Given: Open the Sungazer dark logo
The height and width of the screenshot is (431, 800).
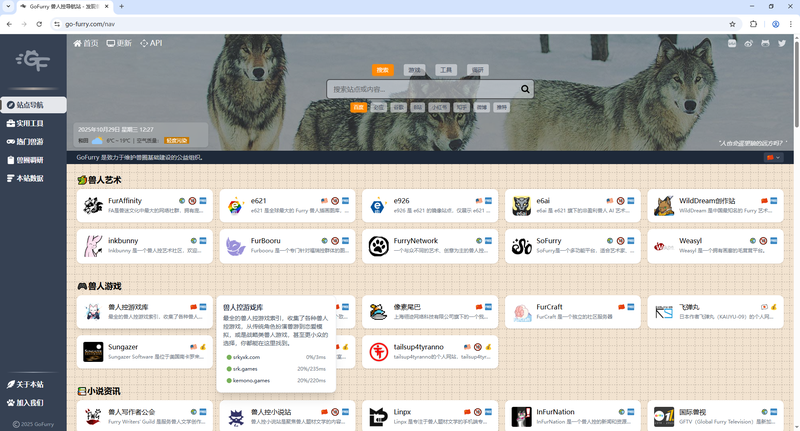Looking at the screenshot, I should point(93,352).
